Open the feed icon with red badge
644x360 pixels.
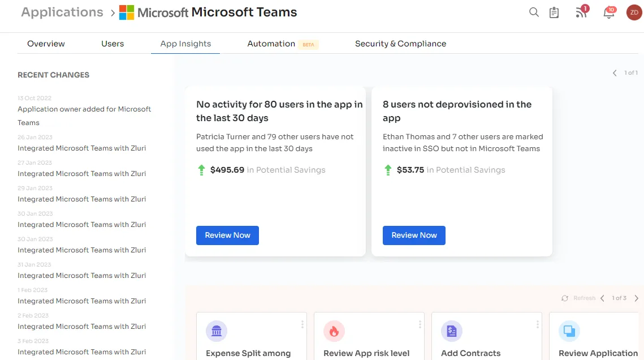(582, 12)
